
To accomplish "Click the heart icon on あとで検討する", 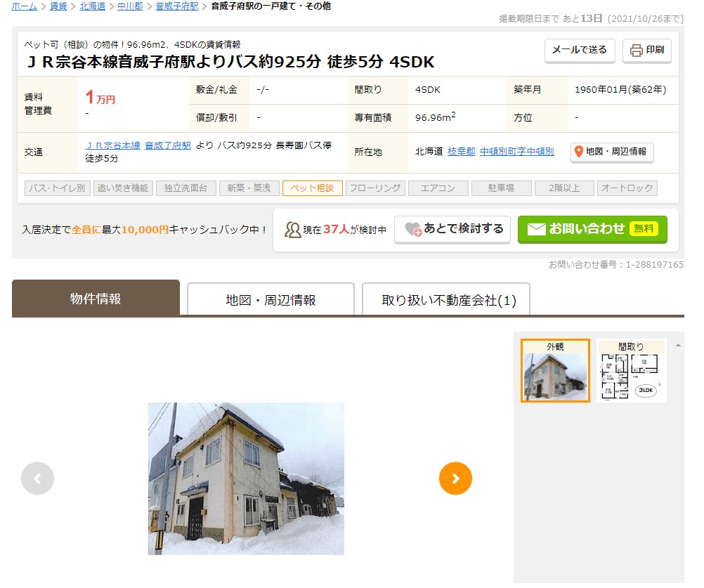I will pyautogui.click(x=413, y=230).
